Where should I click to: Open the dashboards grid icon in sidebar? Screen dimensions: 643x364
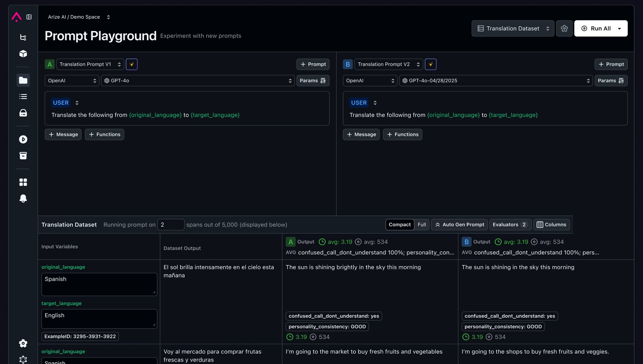click(23, 182)
